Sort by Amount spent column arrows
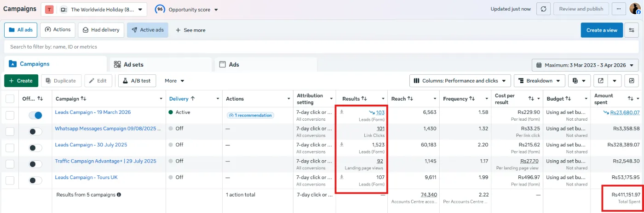The image size is (644, 213). tap(631, 99)
